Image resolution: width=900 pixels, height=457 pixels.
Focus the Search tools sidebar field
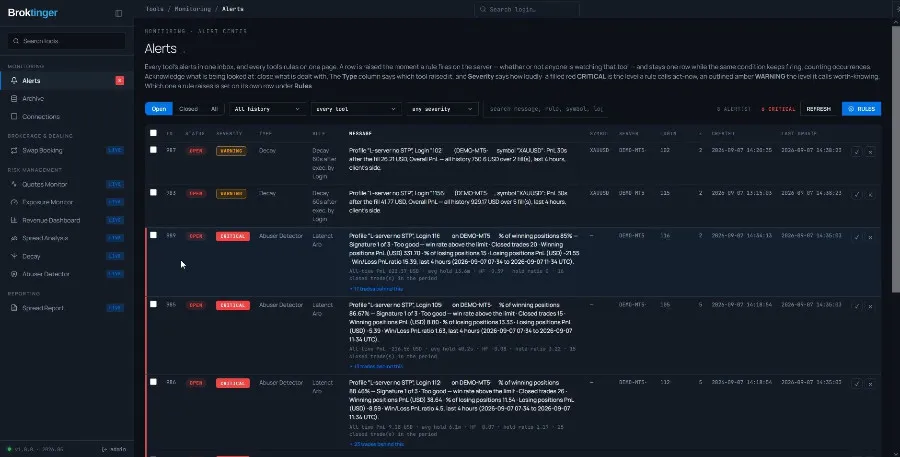pyautogui.click(x=67, y=41)
